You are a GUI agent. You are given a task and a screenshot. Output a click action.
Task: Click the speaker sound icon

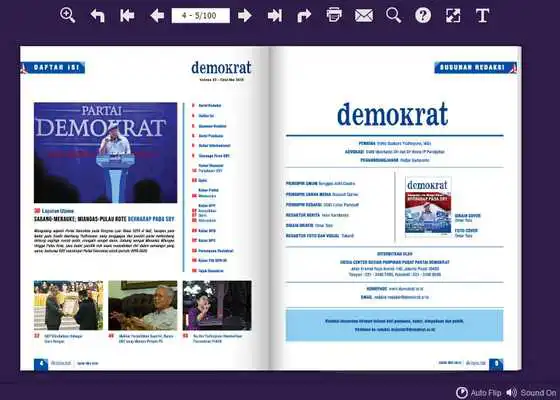pyautogui.click(x=511, y=392)
